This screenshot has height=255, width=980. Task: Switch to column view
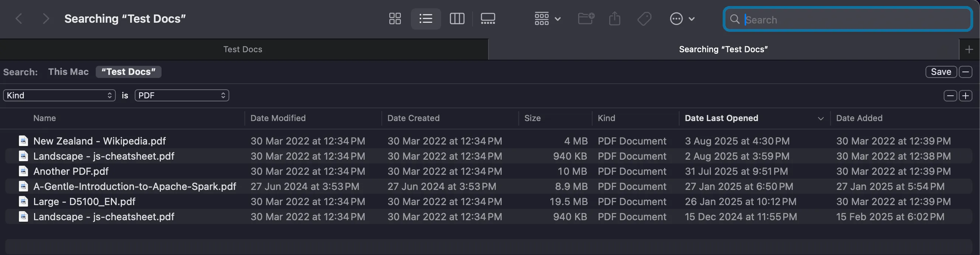tap(457, 19)
